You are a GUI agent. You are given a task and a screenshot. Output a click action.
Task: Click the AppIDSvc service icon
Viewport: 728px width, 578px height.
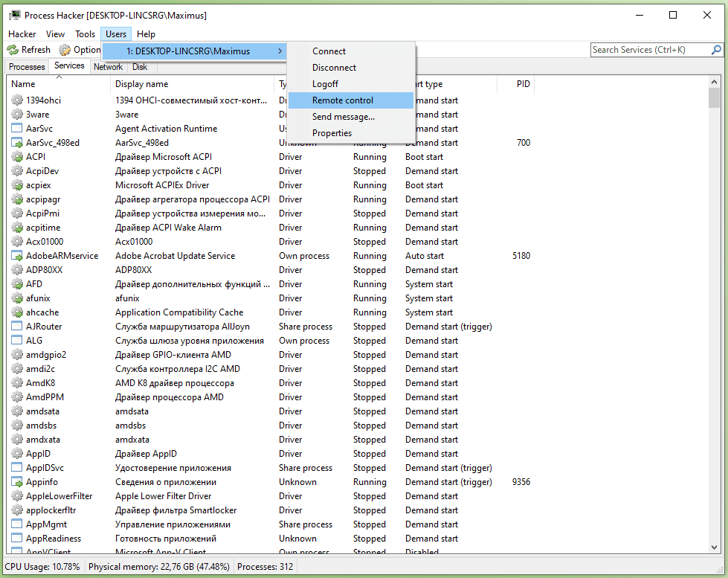click(x=16, y=468)
